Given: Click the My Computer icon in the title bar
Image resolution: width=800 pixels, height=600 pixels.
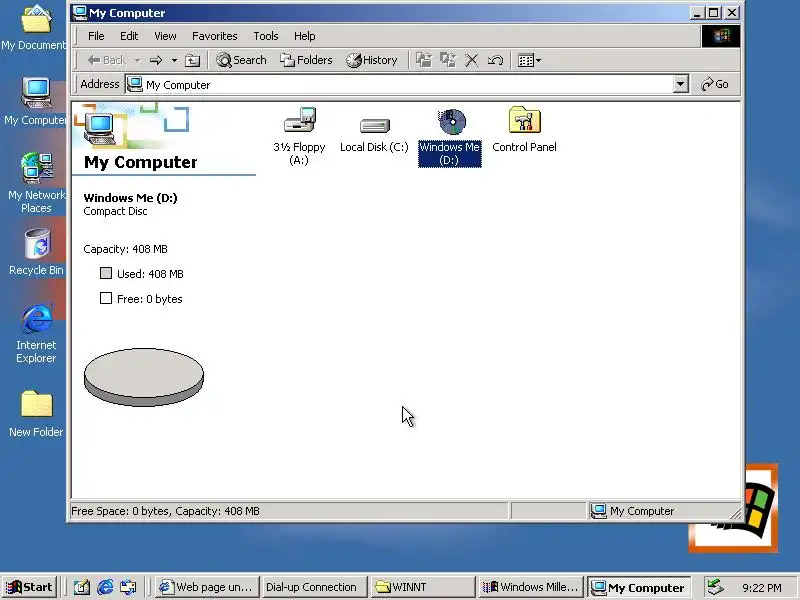Looking at the screenshot, I should 80,13.
